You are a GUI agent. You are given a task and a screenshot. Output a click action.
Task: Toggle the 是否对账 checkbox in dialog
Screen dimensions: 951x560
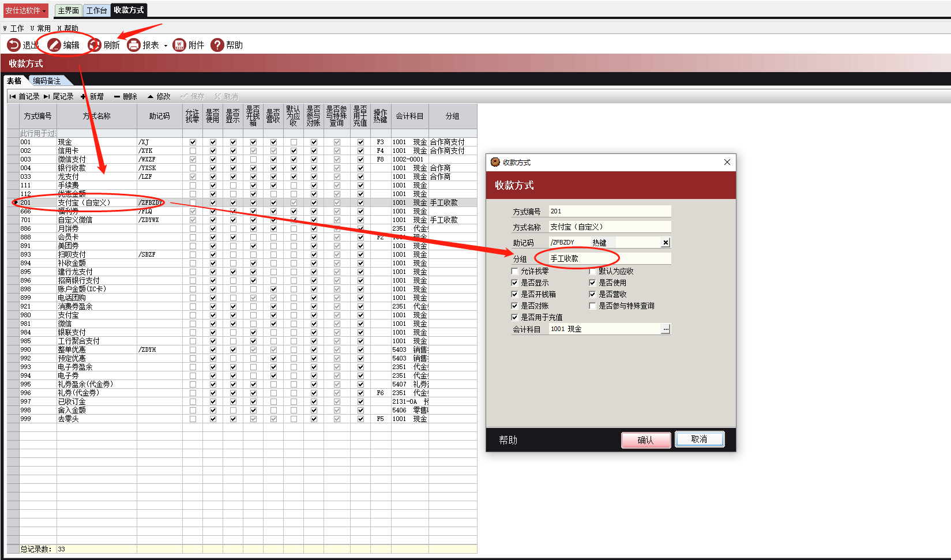coord(514,306)
